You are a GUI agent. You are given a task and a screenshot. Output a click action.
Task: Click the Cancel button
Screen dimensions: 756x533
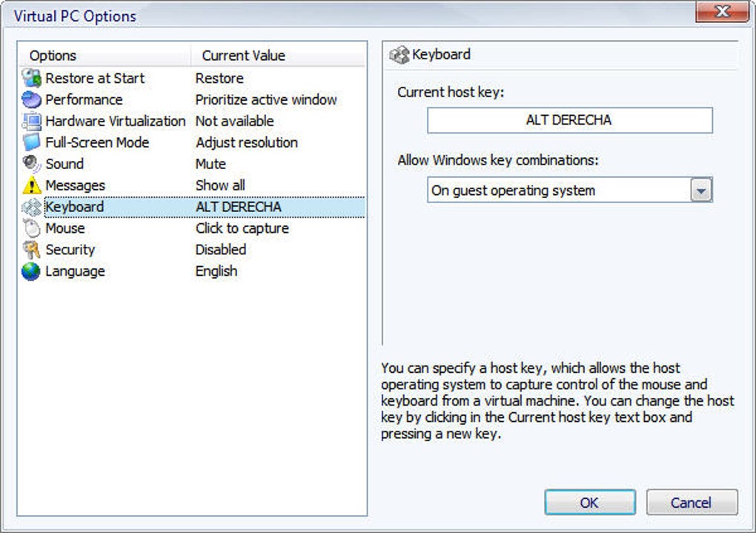pos(691,503)
